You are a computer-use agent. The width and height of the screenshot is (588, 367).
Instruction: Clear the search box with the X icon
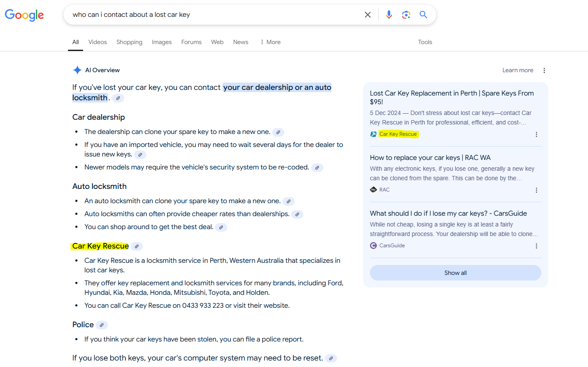368,15
